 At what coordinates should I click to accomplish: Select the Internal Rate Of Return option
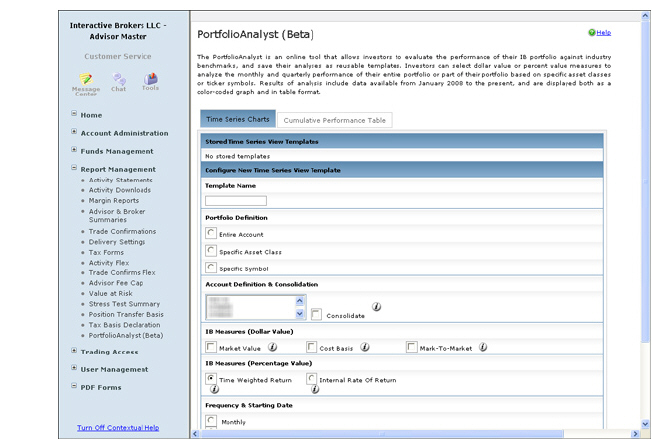(x=312, y=379)
